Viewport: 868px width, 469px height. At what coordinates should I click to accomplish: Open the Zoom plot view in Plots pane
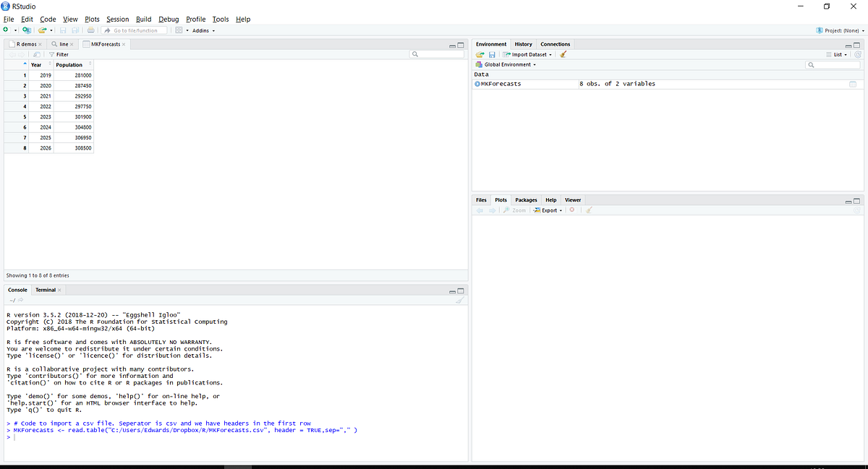pos(516,210)
